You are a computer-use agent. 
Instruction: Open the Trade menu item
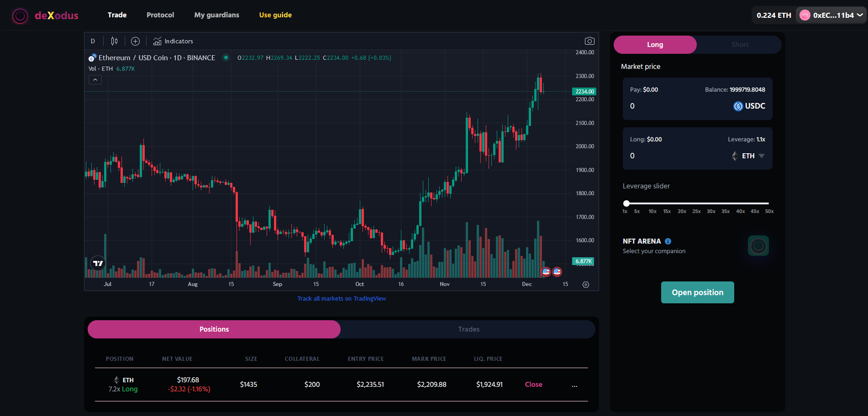(117, 15)
